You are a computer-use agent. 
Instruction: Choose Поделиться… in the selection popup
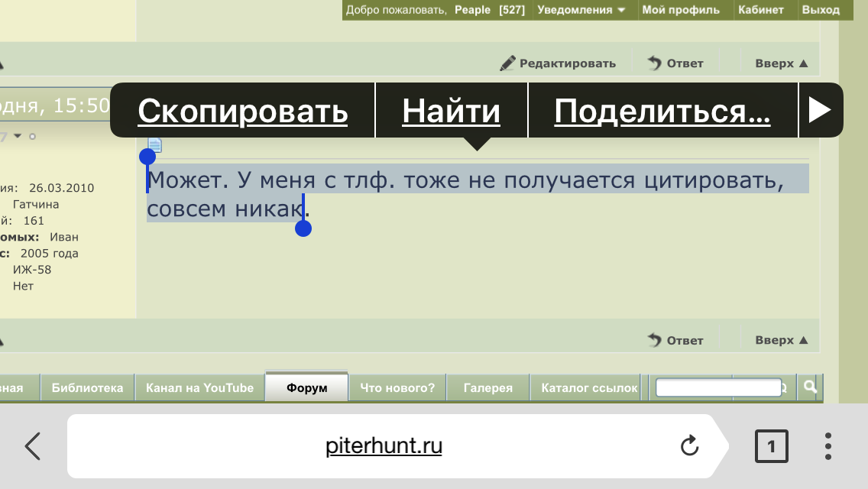(x=662, y=112)
